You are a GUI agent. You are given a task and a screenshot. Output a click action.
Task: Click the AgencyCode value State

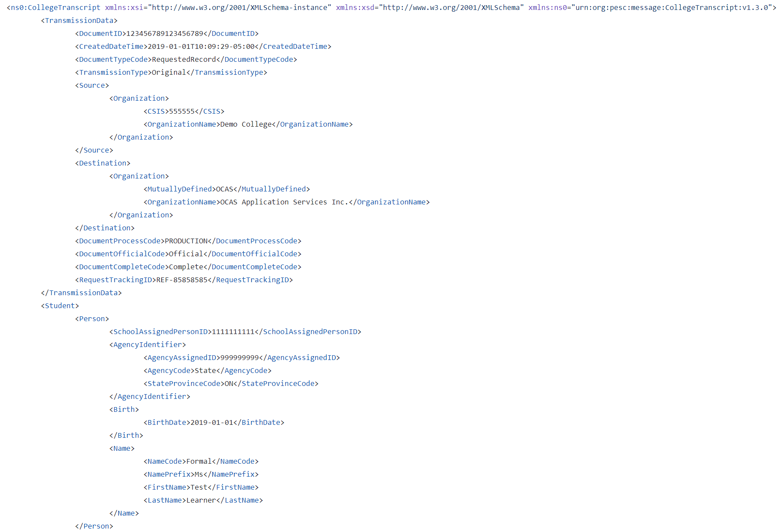[x=205, y=370]
